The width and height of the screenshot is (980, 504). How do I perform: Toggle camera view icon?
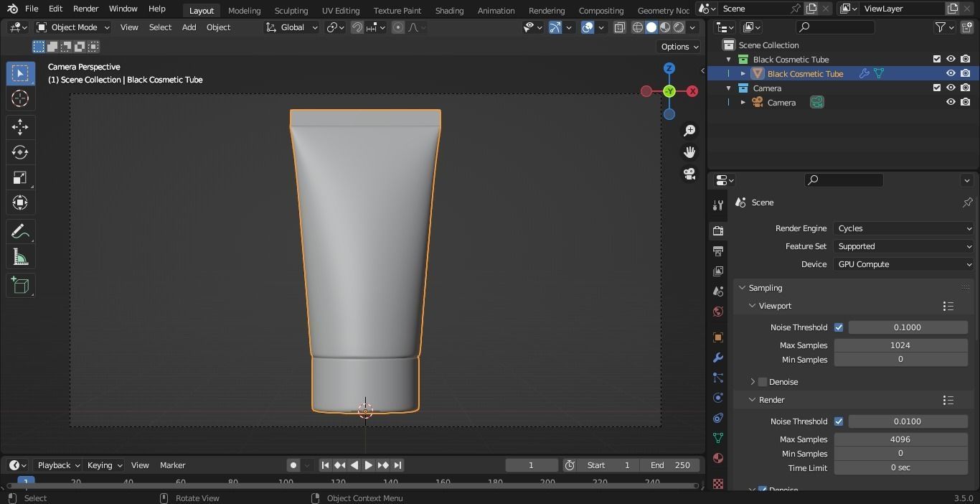point(689,174)
